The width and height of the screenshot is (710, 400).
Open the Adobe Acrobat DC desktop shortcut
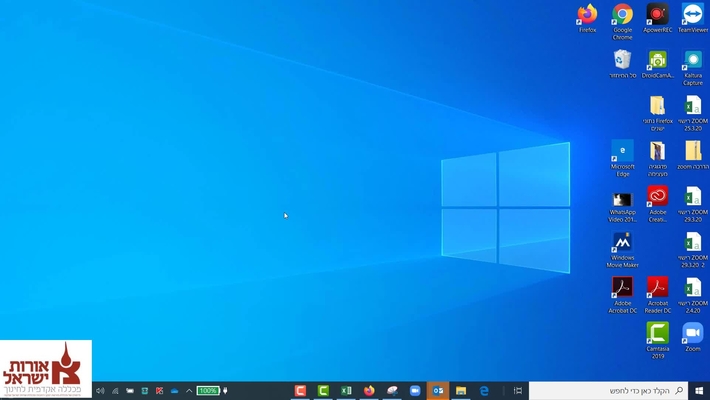point(622,295)
